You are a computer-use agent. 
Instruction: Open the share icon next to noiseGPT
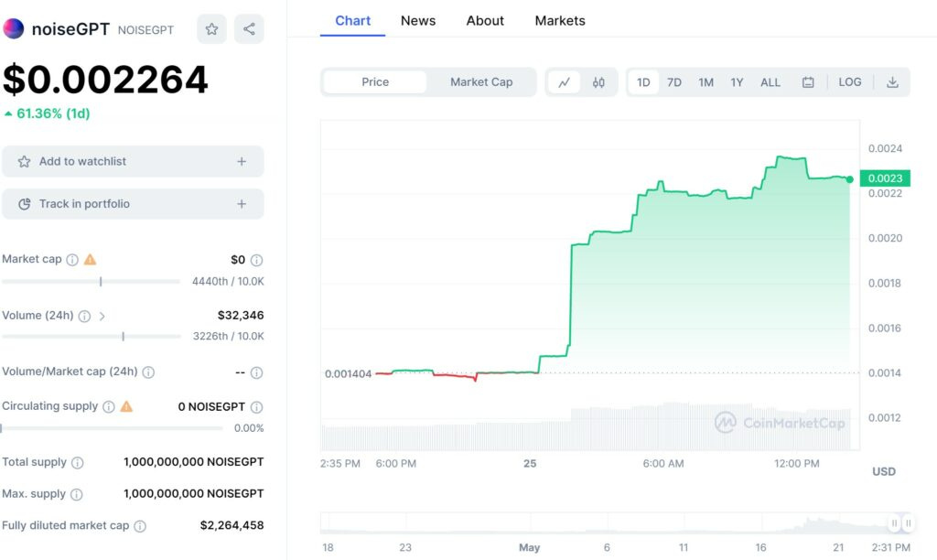(249, 28)
